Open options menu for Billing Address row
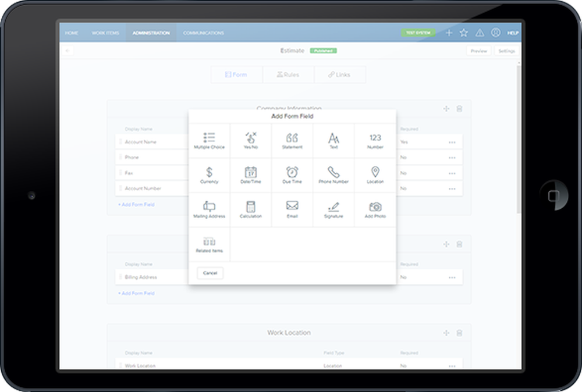Viewport: 582px width, 392px height. pyautogui.click(x=452, y=277)
